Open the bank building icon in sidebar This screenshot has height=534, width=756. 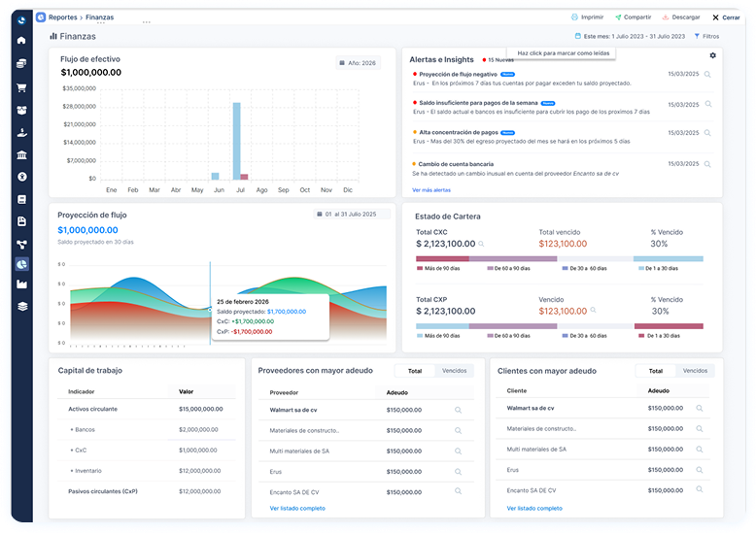tap(21, 154)
